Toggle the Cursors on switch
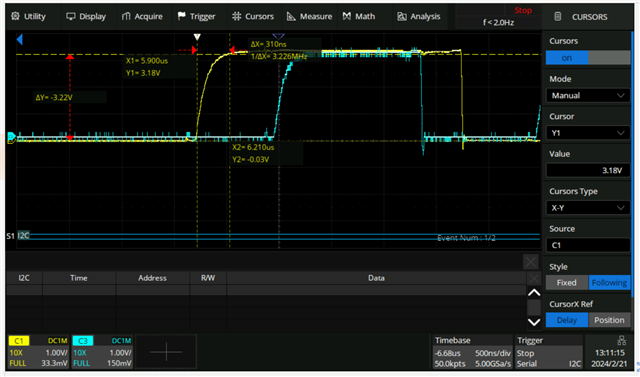This screenshot has width=640, height=377. click(588, 58)
